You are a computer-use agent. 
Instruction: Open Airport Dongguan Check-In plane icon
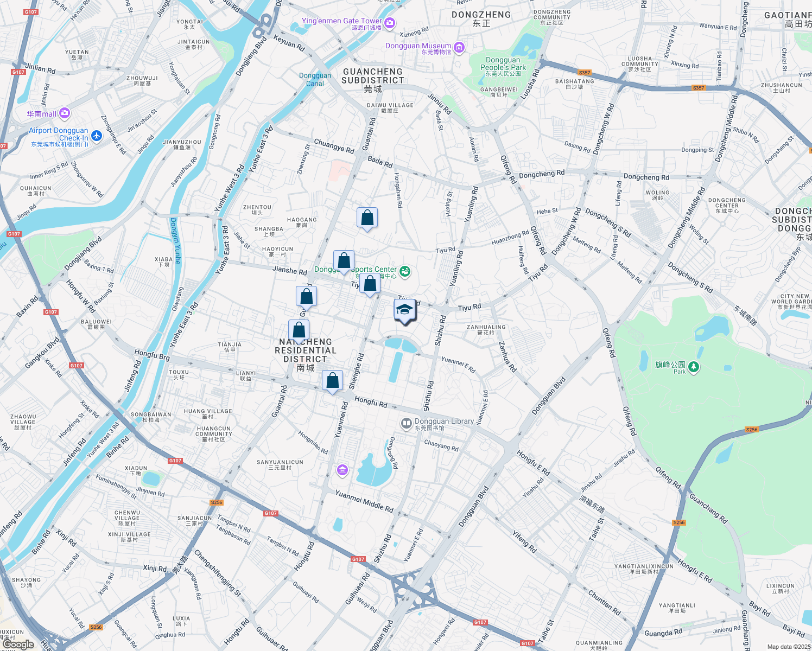97,136
